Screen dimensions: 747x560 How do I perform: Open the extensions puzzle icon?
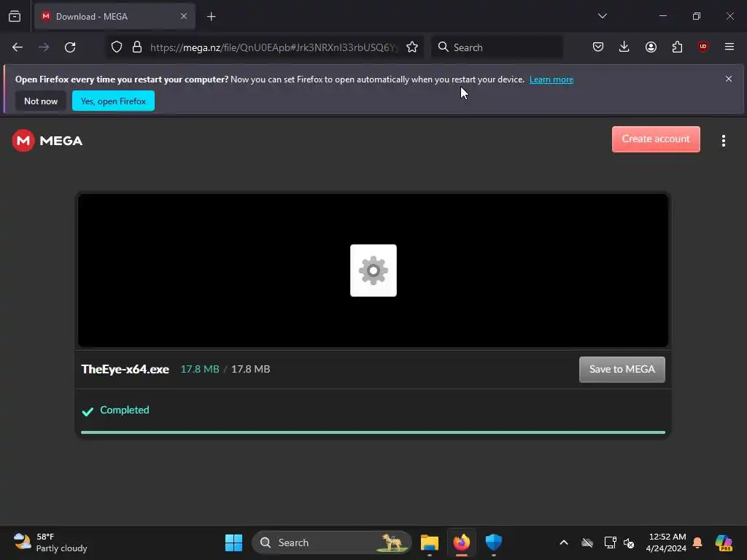[677, 47]
